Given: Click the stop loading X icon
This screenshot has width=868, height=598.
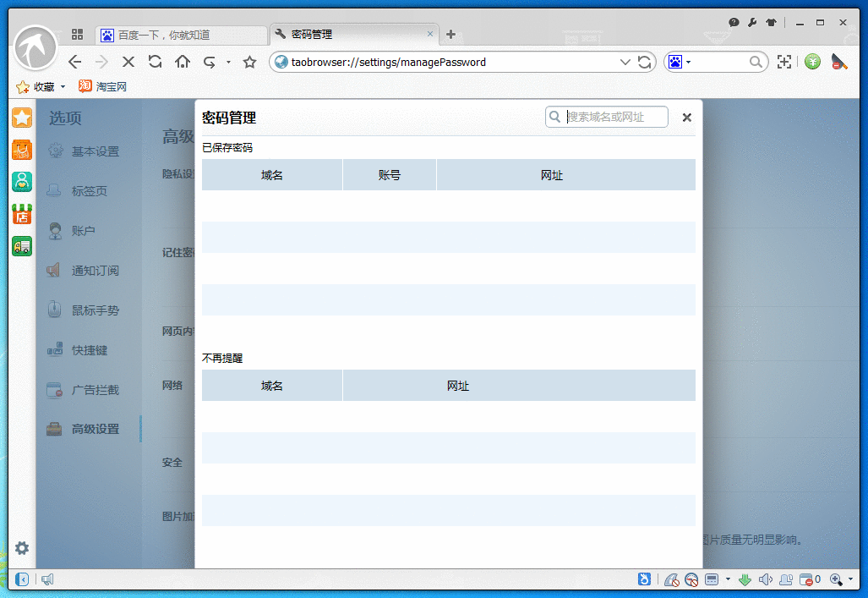Looking at the screenshot, I should point(128,62).
